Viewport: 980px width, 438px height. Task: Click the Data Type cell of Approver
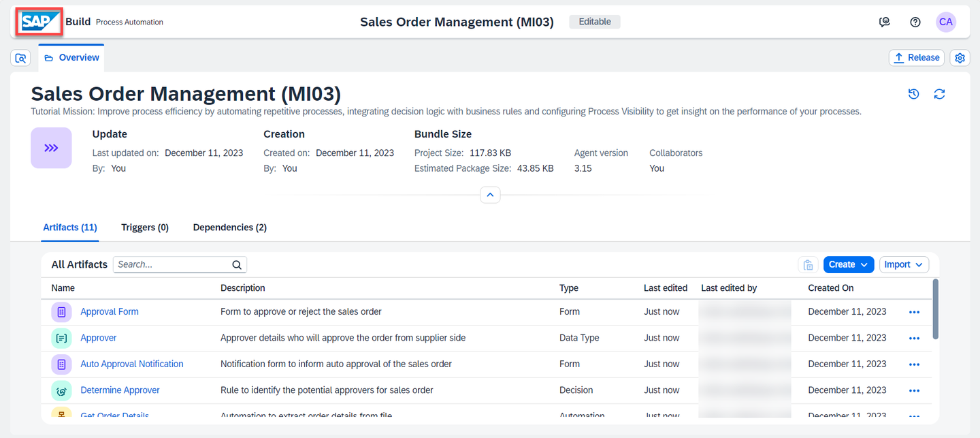[x=579, y=338]
